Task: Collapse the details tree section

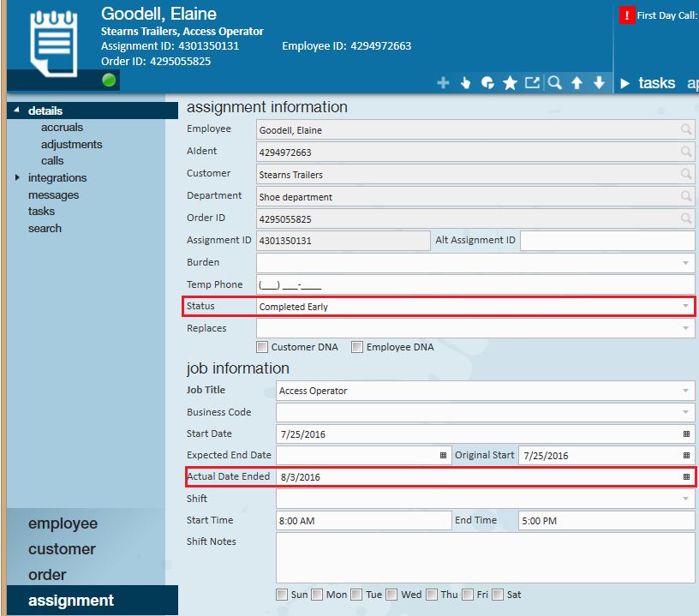Action: [16, 110]
